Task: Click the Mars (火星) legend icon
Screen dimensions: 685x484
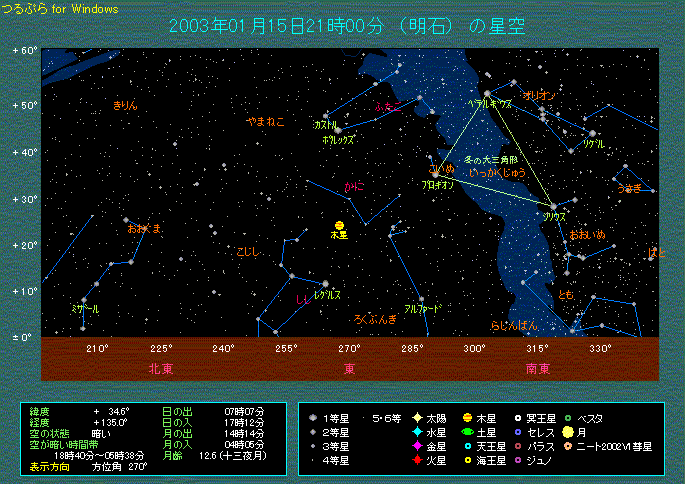Action: click(x=416, y=460)
